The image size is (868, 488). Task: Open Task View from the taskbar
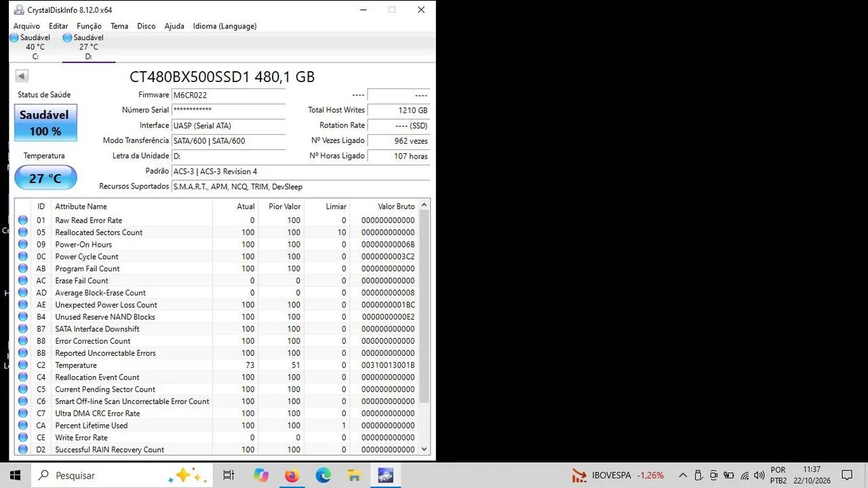229,475
